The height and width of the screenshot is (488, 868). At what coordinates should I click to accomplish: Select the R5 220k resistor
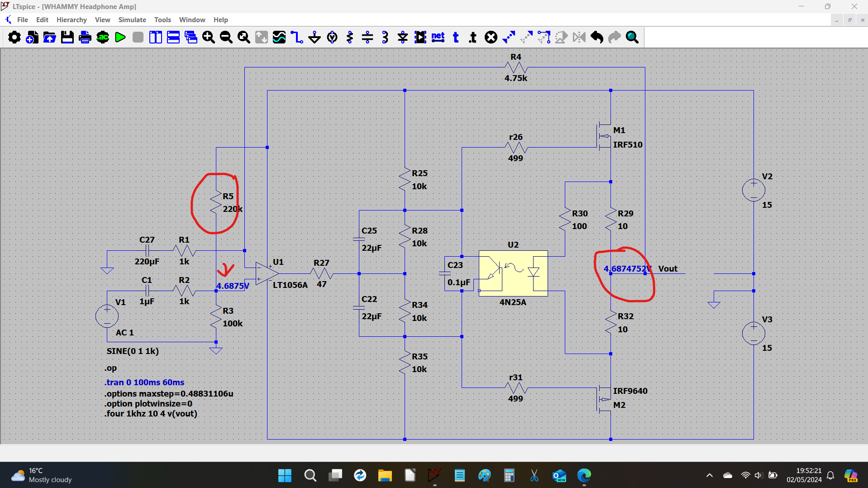(216, 203)
